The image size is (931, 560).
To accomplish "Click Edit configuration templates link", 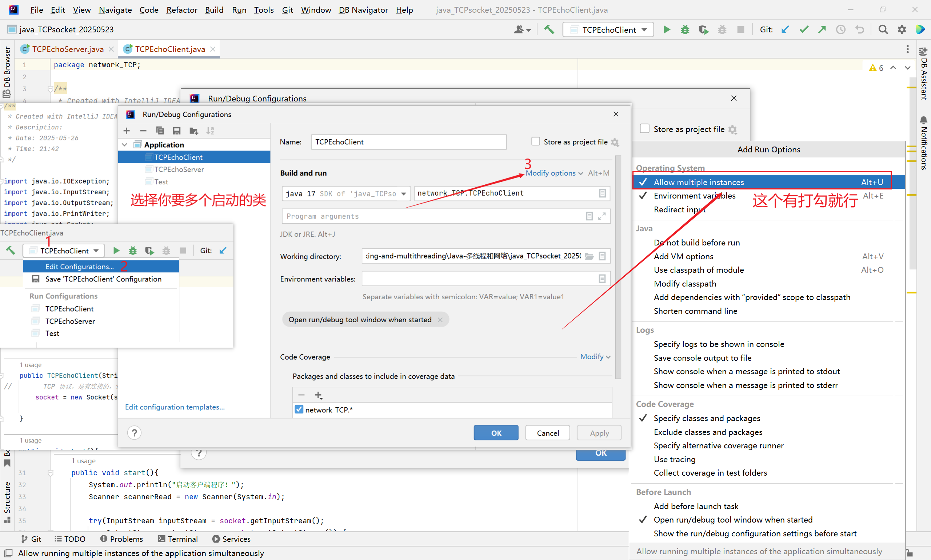I will coord(175,407).
